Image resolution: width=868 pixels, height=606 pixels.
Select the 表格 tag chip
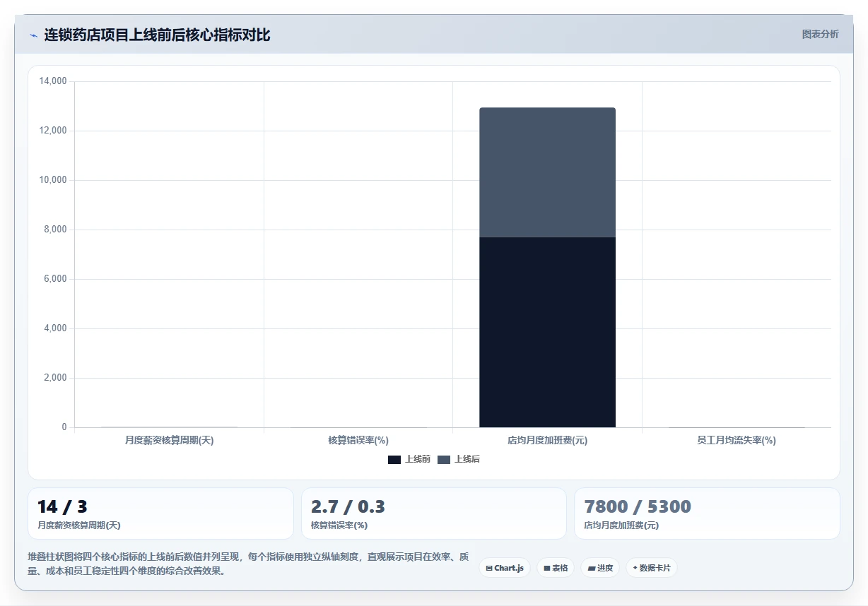(x=556, y=568)
